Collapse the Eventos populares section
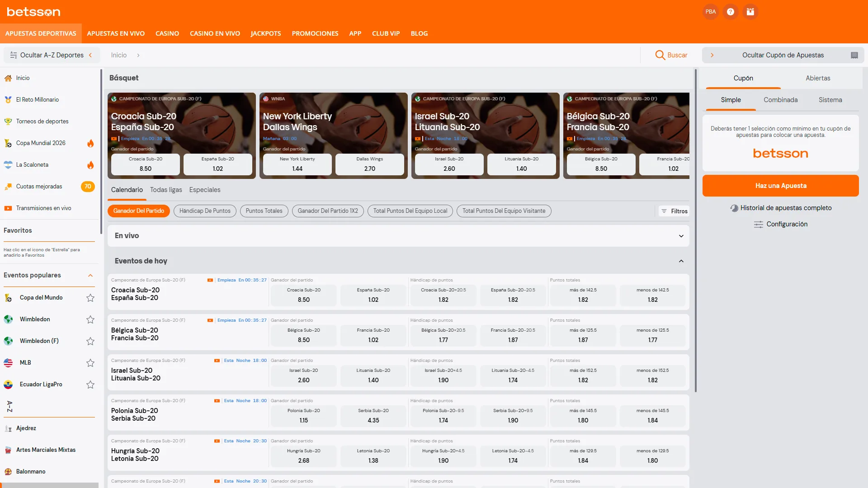The height and width of the screenshot is (488, 868). point(90,276)
